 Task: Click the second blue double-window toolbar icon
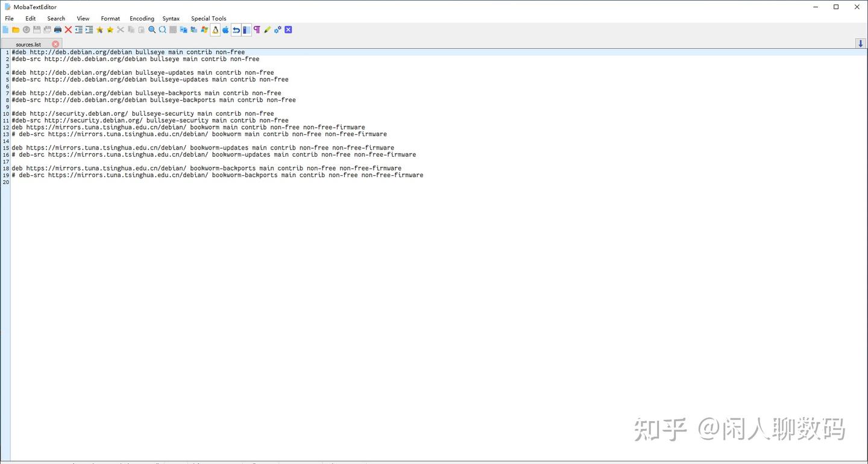[x=193, y=30]
